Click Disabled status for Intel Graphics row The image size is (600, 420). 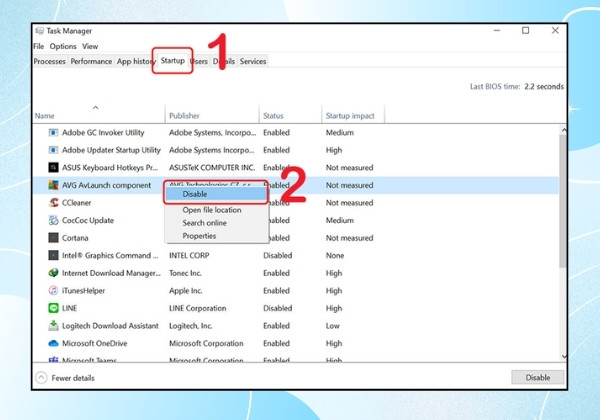(x=277, y=256)
